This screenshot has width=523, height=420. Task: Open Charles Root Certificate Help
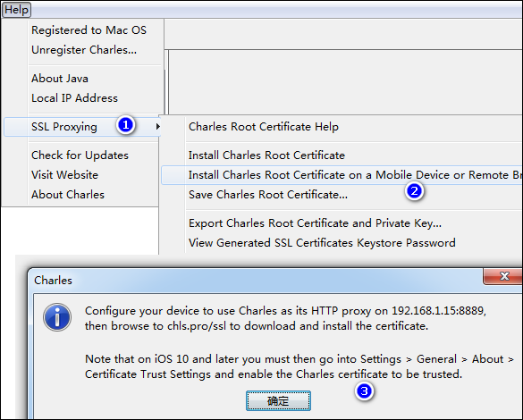(x=264, y=127)
